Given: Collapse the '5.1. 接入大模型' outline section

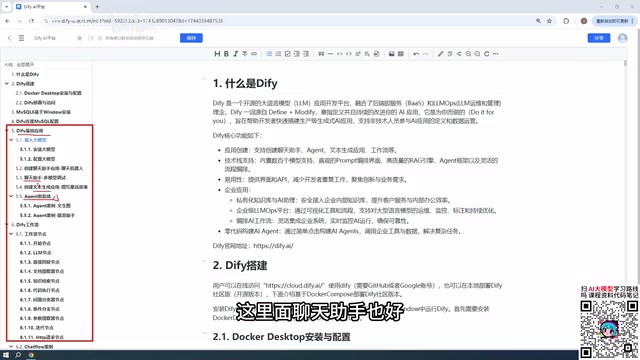Looking at the screenshot, I should [11, 140].
